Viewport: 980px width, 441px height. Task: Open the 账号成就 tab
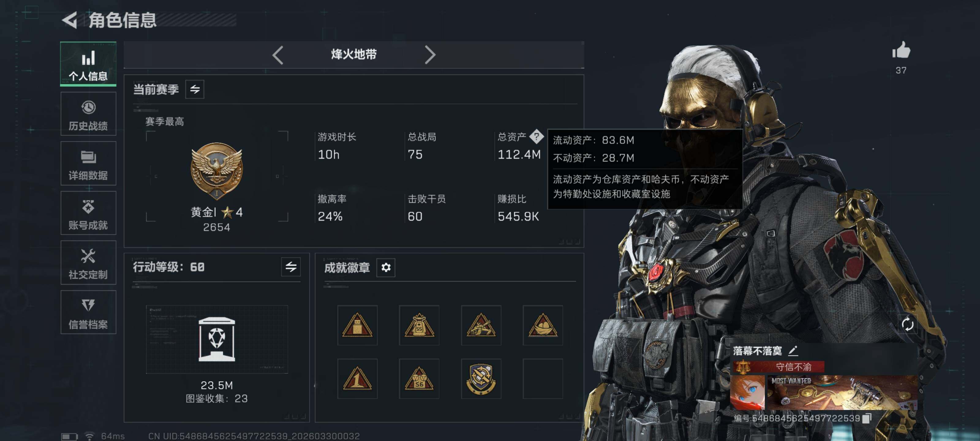point(88,213)
